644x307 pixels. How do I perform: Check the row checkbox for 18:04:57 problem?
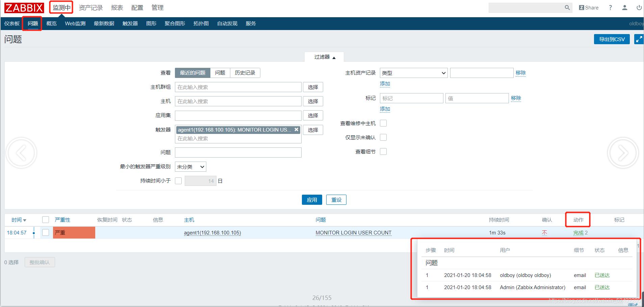46,232
